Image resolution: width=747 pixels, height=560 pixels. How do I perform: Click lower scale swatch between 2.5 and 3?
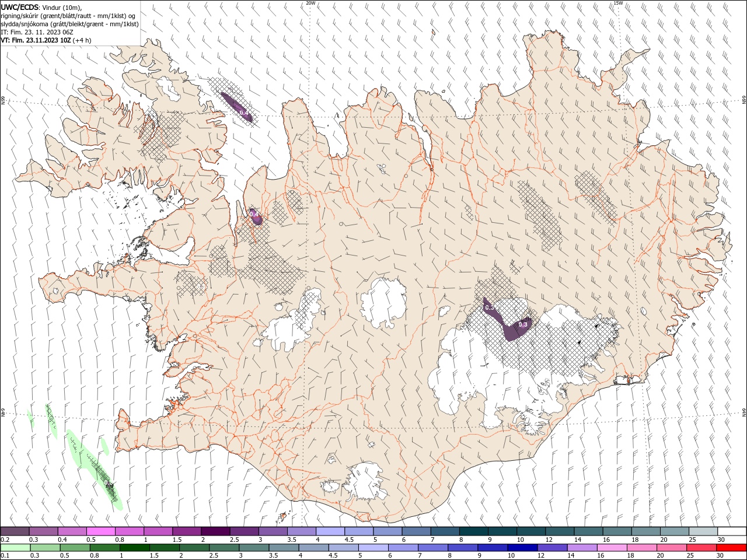coord(224,548)
